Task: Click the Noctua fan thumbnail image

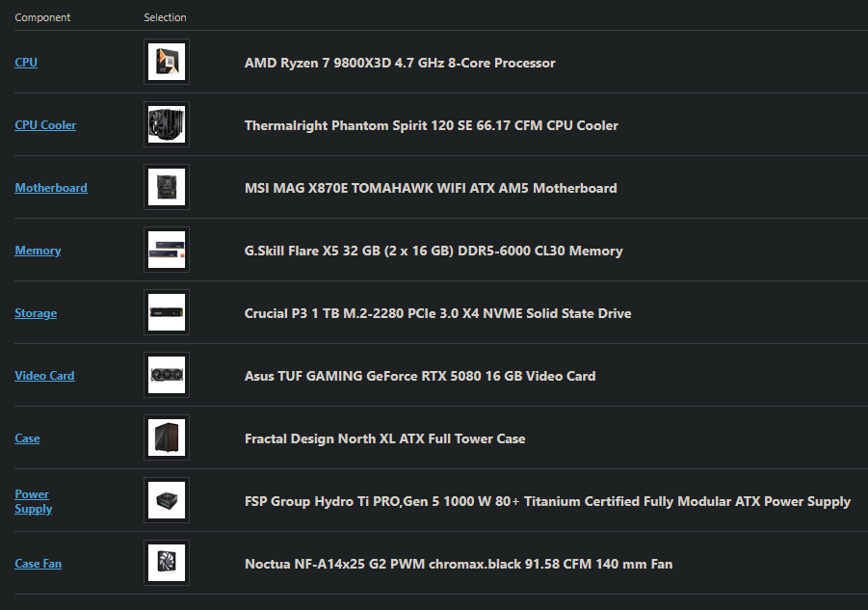Action: pos(167,562)
